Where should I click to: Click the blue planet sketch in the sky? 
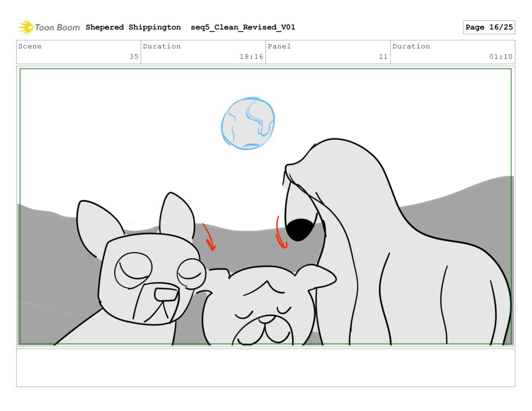(248, 123)
